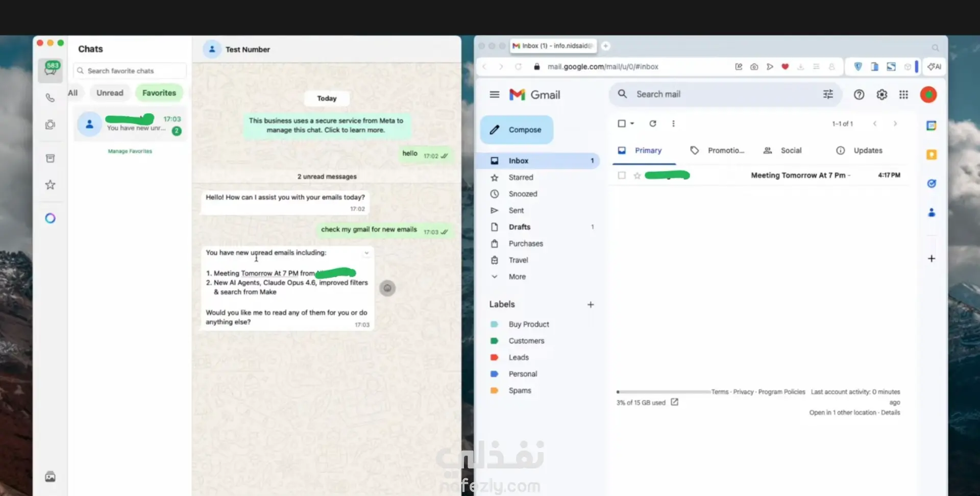Image resolution: width=980 pixels, height=496 pixels.
Task: Open the WhatsApp Chats icon with 583 badge
Action: coord(51,69)
